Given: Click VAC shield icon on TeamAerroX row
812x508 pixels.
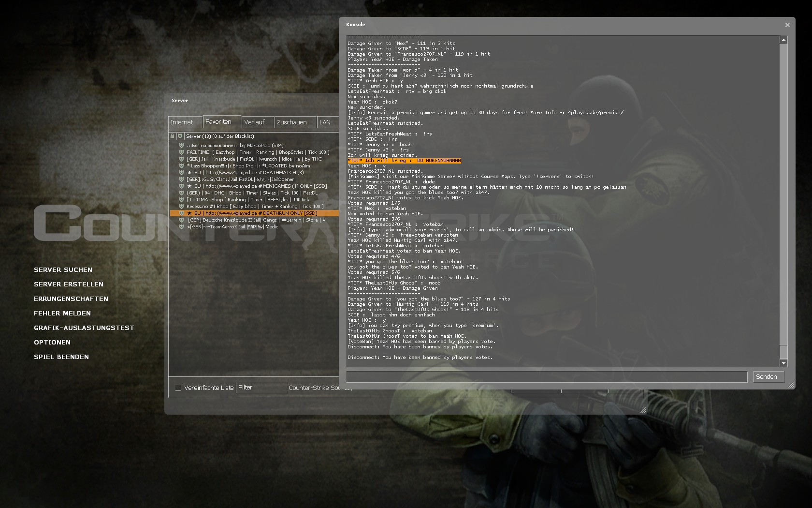Looking at the screenshot, I should [x=182, y=226].
